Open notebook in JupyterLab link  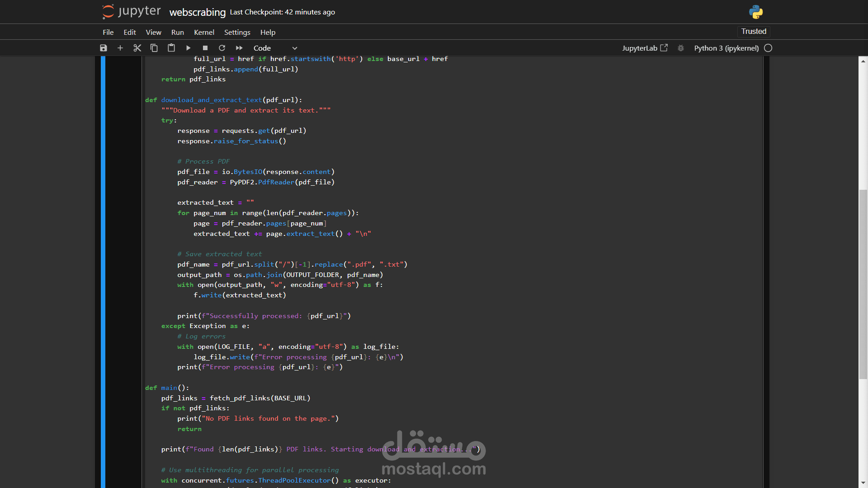pyautogui.click(x=645, y=48)
